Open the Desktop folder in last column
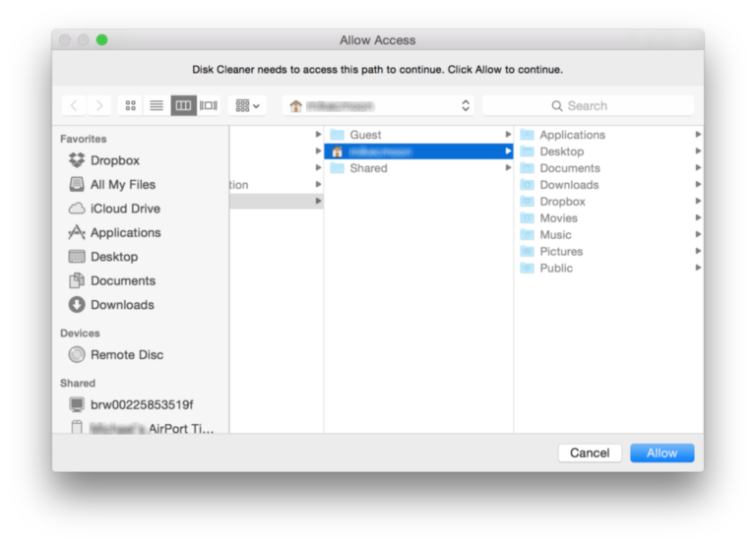This screenshot has width=756, height=546. (x=608, y=152)
